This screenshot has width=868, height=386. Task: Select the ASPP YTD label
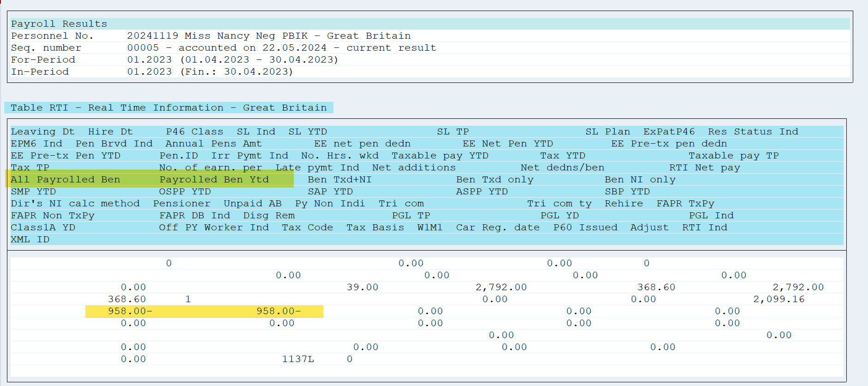point(482,192)
